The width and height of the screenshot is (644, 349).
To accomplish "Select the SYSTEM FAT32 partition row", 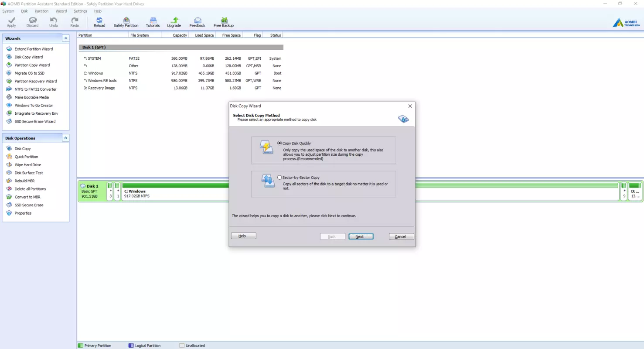I will click(181, 58).
